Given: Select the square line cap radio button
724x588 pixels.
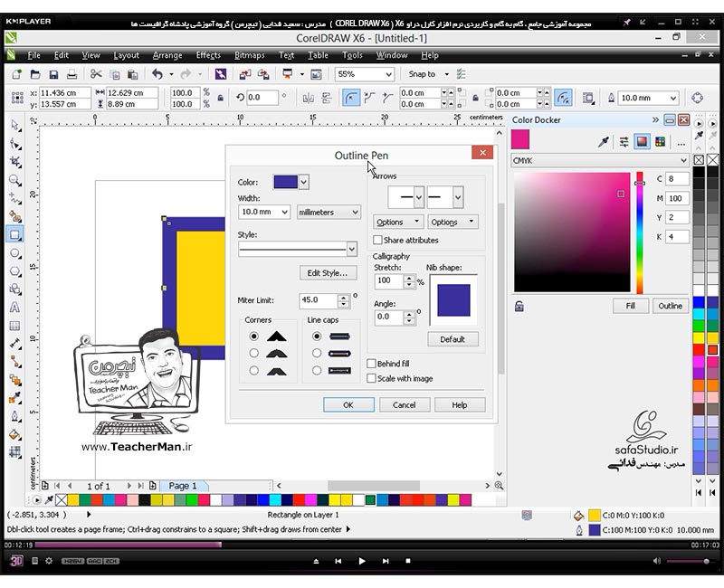Looking at the screenshot, I should coord(316,336).
